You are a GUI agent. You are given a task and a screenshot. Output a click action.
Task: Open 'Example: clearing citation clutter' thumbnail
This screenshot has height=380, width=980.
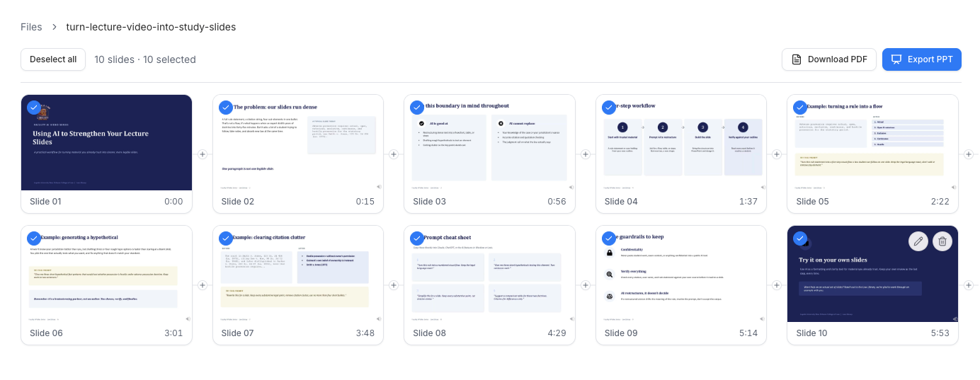click(x=298, y=274)
